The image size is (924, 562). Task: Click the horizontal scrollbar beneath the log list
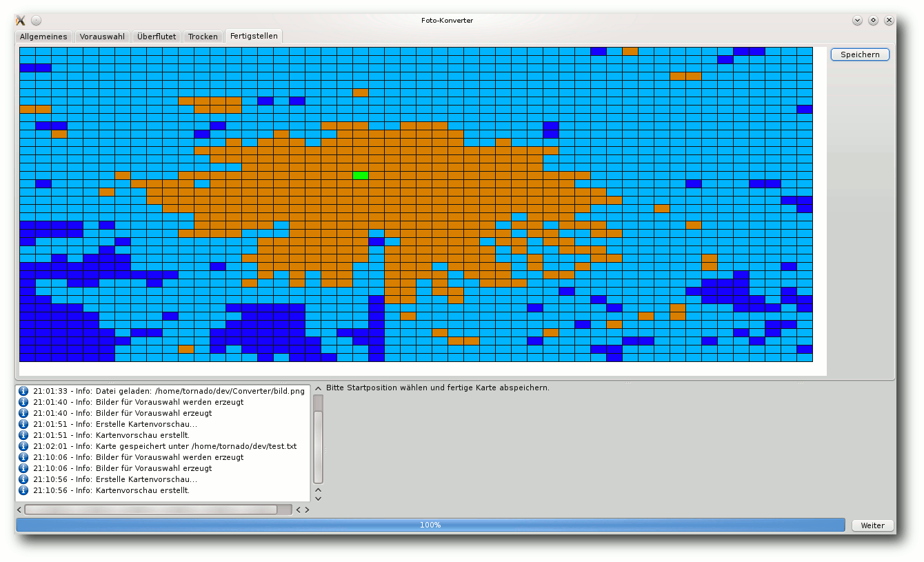click(x=151, y=510)
